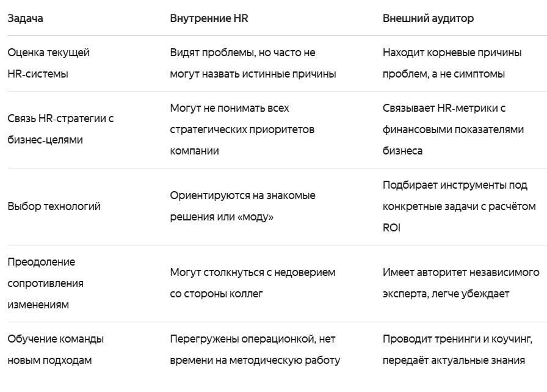Image resolution: width=547 pixels, height=392 pixels.
Task: Select the 'Оценка текущей HR-системы' cell
Action: [48, 63]
